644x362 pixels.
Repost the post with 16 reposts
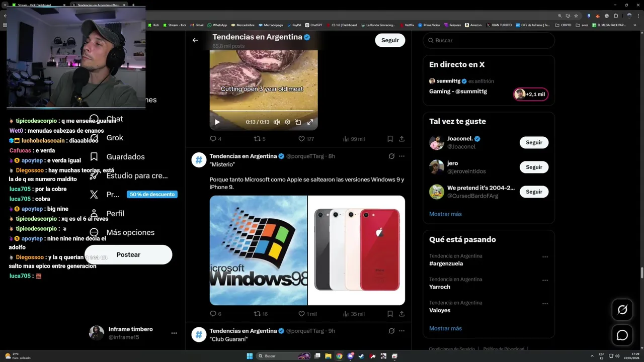[261, 314]
